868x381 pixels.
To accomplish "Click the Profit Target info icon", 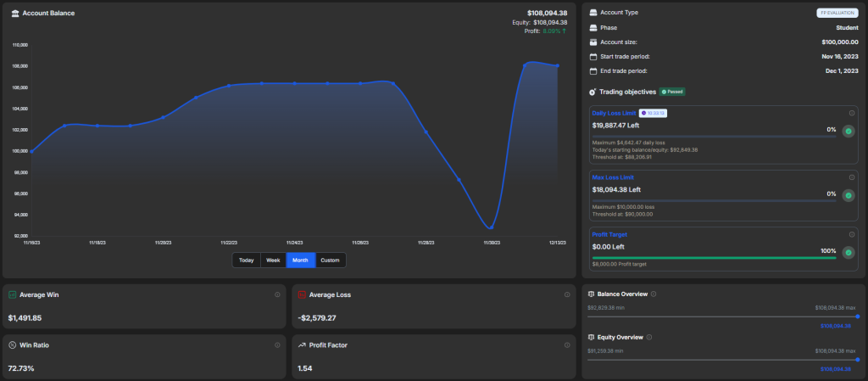I will click(x=851, y=234).
